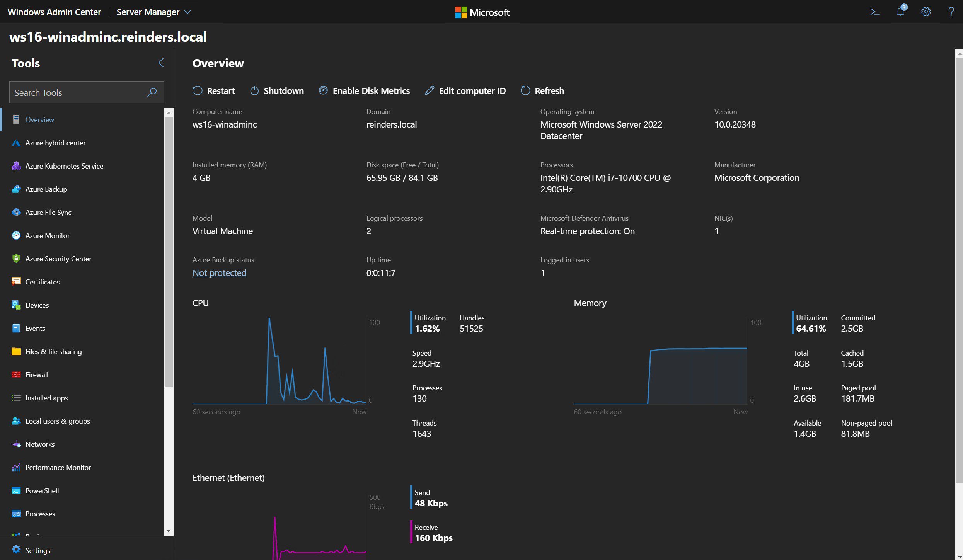Viewport: 963px width, 560px height.
Task: Click the search magnifier icon
Action: tap(152, 92)
